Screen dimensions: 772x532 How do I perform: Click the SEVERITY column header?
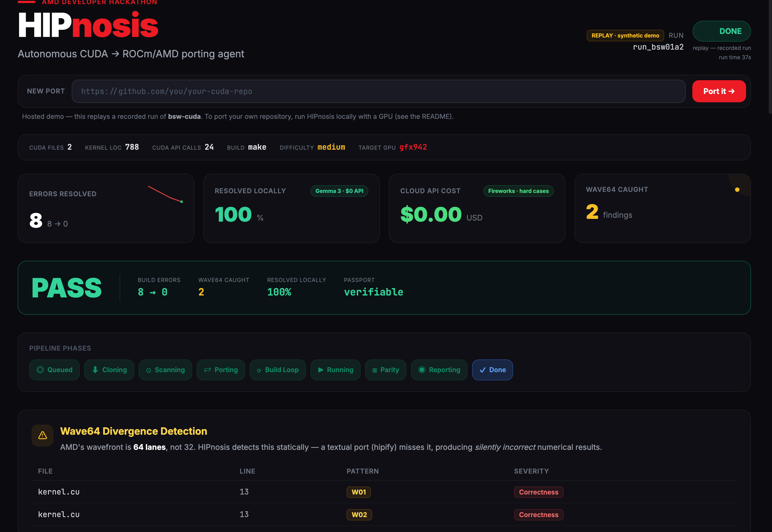point(531,471)
